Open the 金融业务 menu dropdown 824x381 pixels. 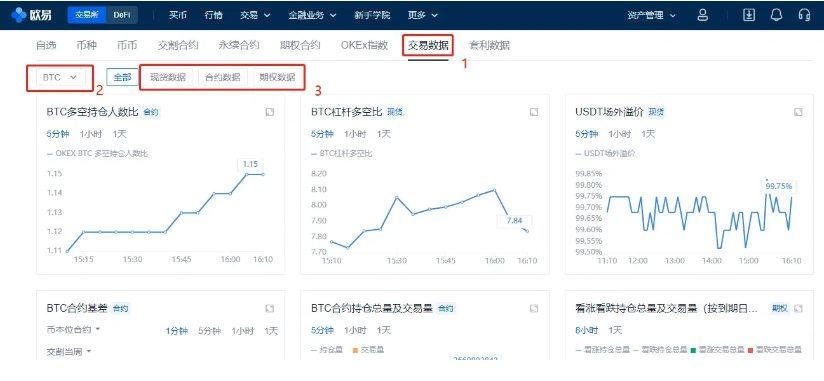pos(313,15)
